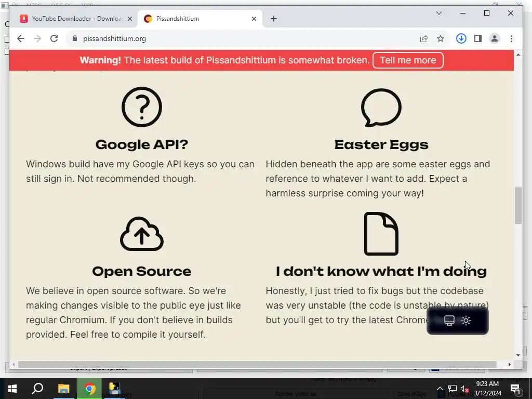Open the notification center icon
This screenshot has height=399, width=532.
(516, 389)
